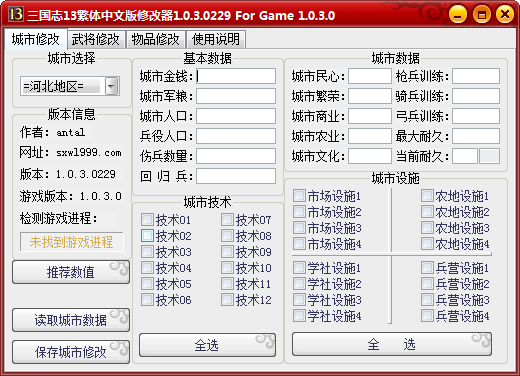520x376 pixels.
Task: Click the 城市文化 input field
Action: pyautogui.click(x=370, y=156)
